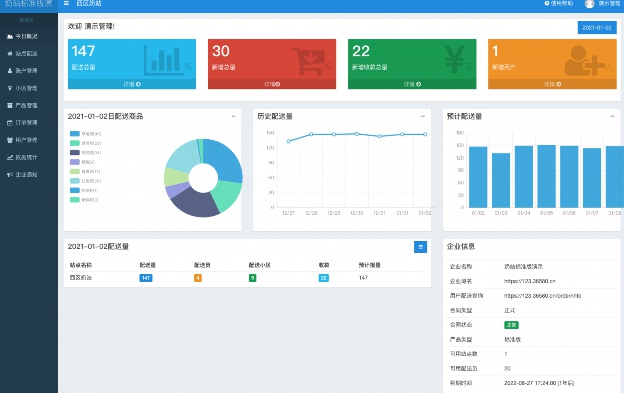Open details on the blue 147 card
624x393 pixels.
coord(132,84)
